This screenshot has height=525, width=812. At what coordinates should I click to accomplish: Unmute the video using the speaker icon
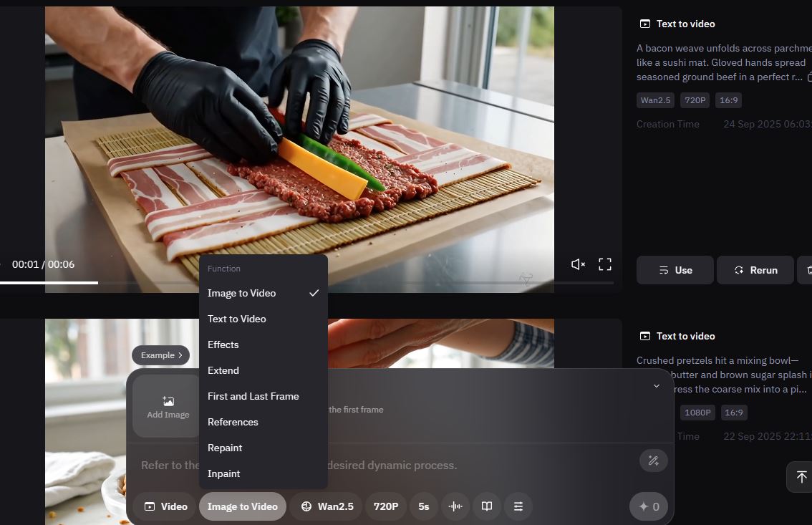pyautogui.click(x=578, y=264)
